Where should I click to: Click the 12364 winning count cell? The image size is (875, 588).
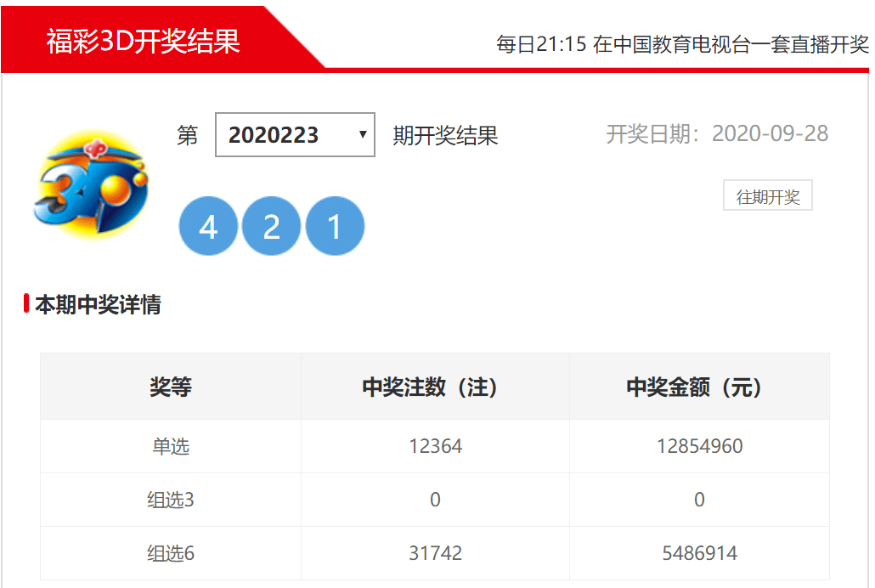(435, 446)
